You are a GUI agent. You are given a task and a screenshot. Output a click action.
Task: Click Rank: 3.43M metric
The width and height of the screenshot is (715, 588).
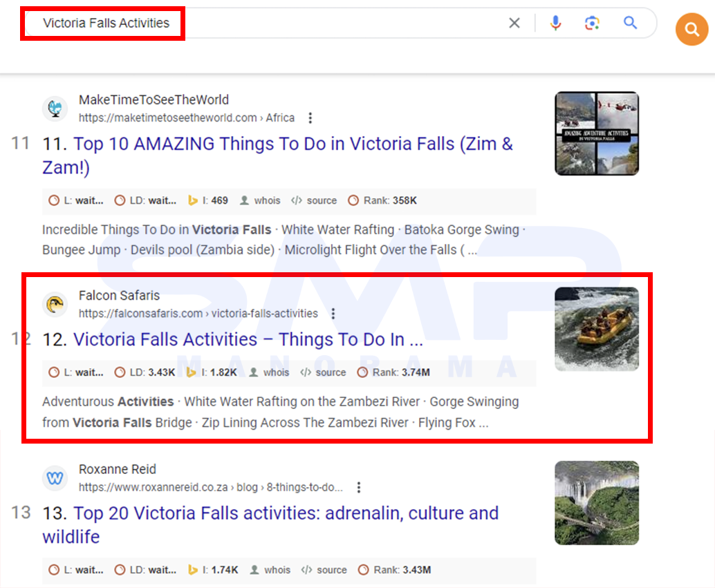click(394, 570)
